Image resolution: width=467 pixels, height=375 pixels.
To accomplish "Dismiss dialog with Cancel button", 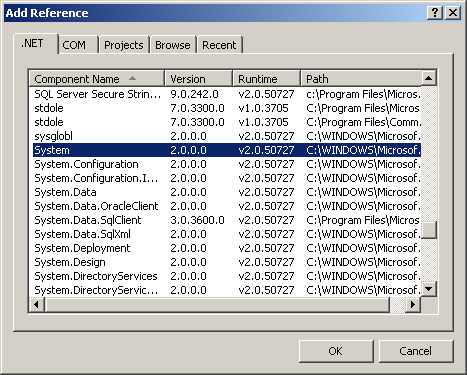I will tap(416, 351).
